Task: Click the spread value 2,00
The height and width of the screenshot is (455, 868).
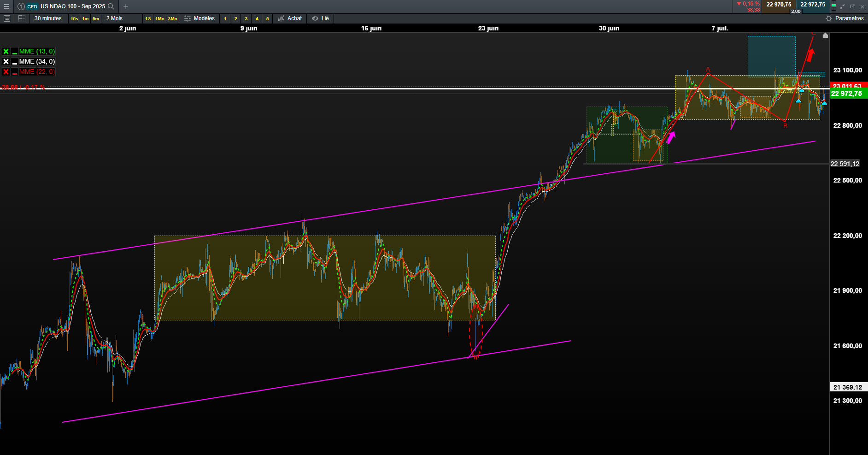Action: 796,11
